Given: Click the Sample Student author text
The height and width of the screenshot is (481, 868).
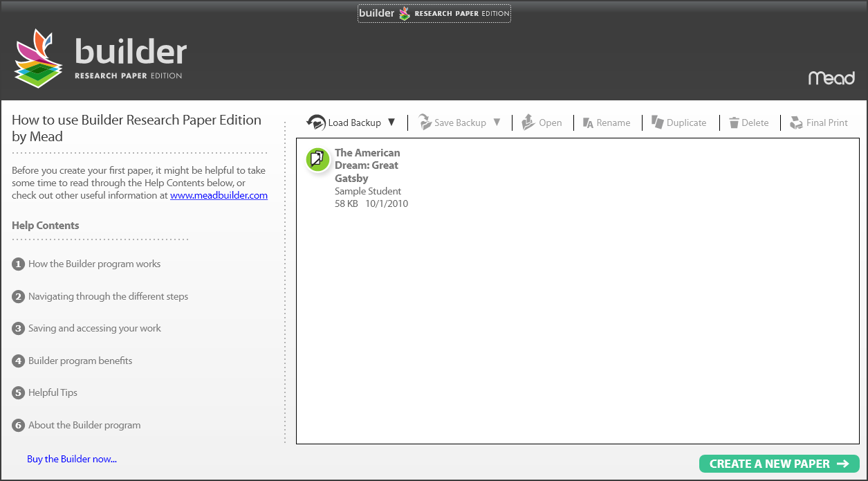Looking at the screenshot, I should pos(368,191).
